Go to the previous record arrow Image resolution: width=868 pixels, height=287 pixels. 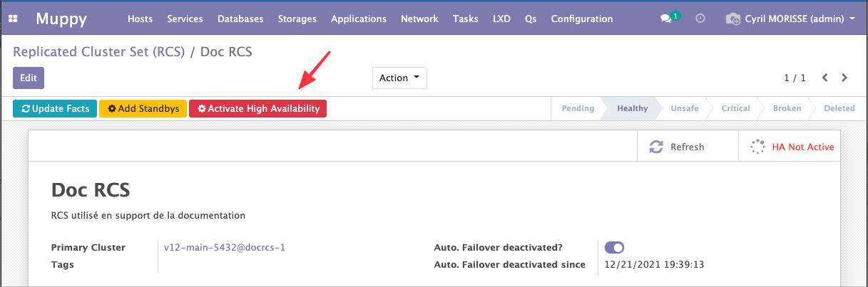point(825,78)
